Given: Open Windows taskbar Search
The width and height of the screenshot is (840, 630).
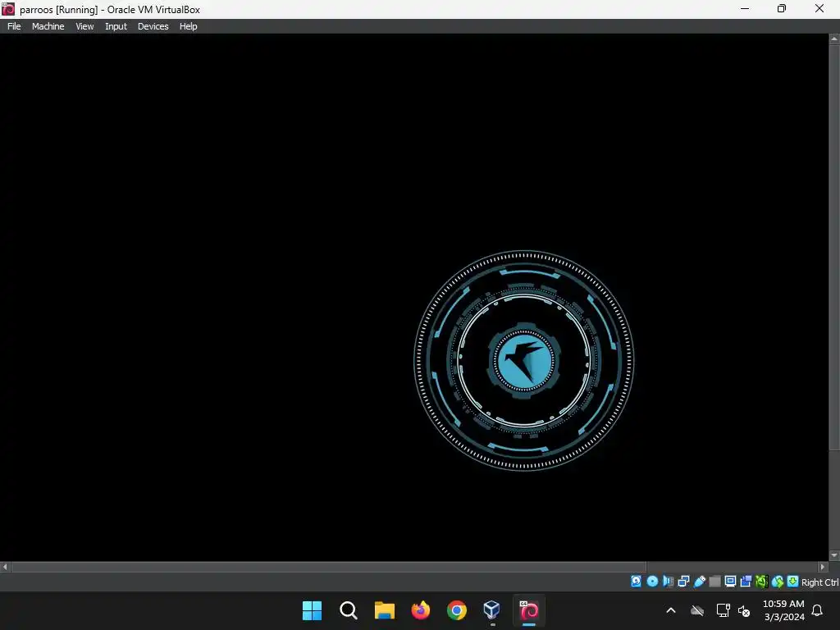Looking at the screenshot, I should point(348,610).
